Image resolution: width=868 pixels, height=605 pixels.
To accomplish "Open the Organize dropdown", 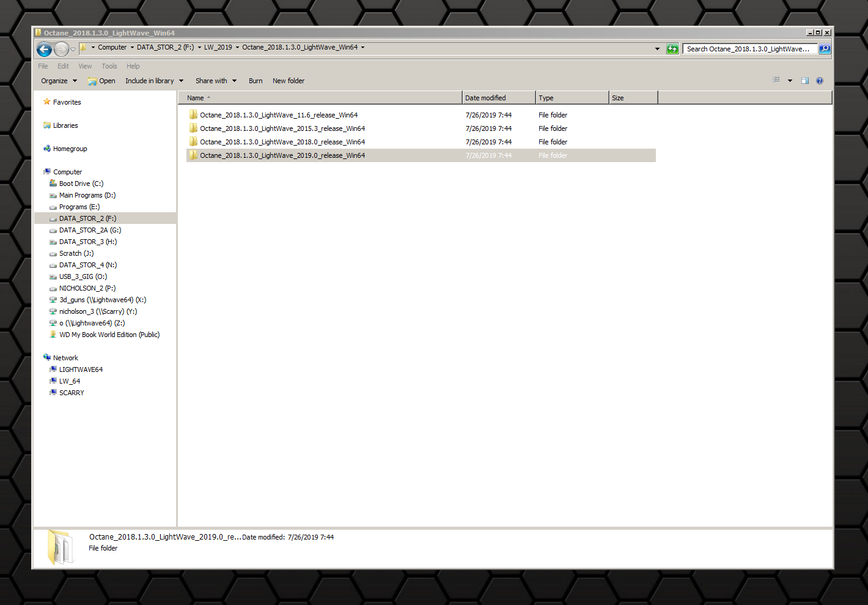I will click(x=59, y=81).
